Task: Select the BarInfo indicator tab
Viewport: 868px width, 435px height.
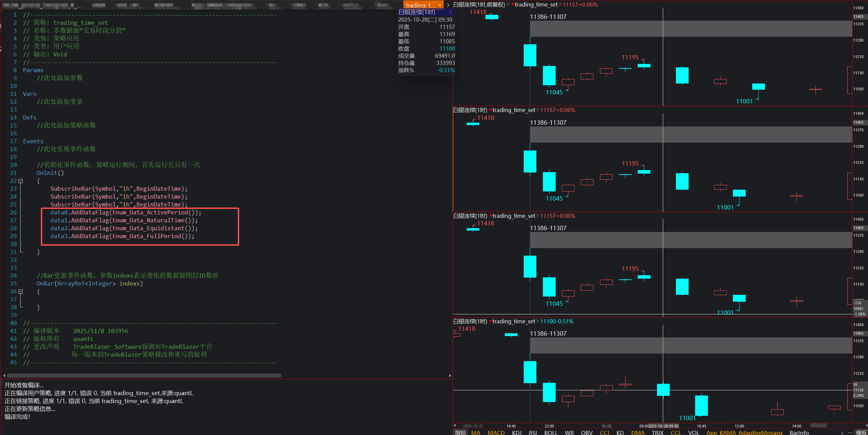Action: click(x=799, y=433)
